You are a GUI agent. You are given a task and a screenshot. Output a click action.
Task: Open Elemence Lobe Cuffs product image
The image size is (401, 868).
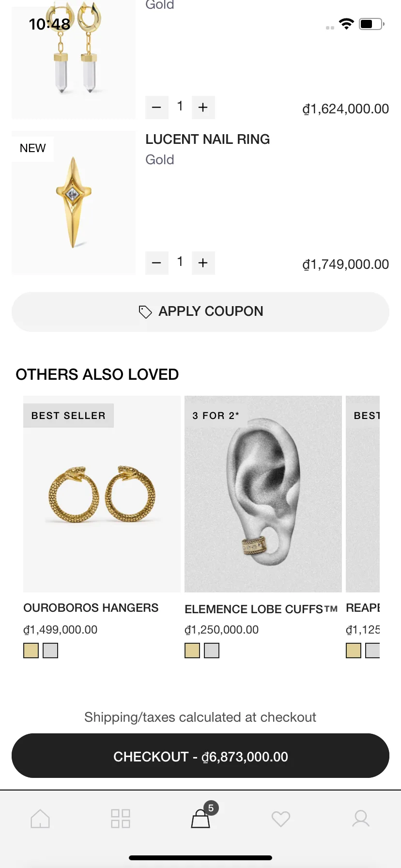(263, 494)
